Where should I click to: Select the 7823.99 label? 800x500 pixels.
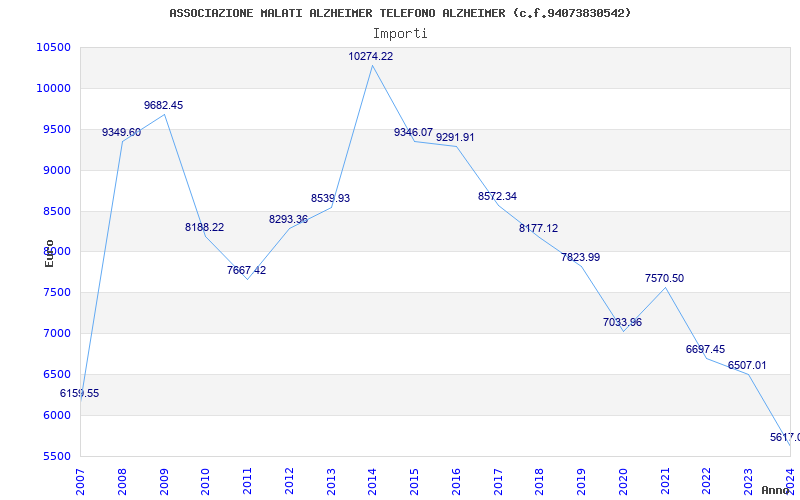click(x=581, y=258)
